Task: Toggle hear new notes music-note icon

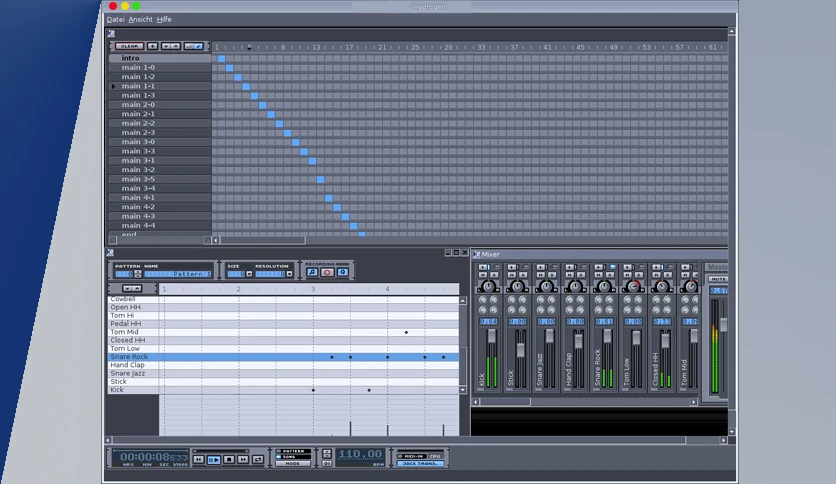Action: tap(312, 272)
